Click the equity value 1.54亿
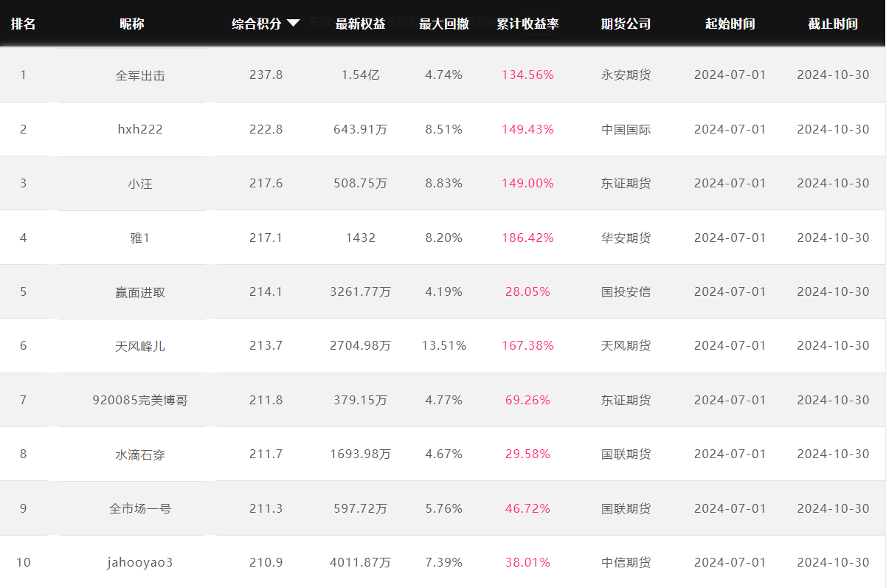The image size is (886, 588). click(361, 75)
